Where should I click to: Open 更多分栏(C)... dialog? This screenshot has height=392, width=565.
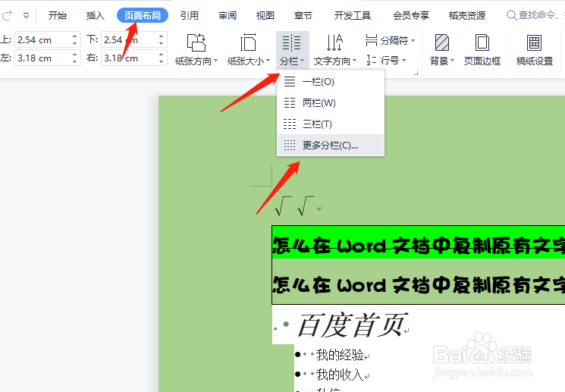(x=331, y=145)
